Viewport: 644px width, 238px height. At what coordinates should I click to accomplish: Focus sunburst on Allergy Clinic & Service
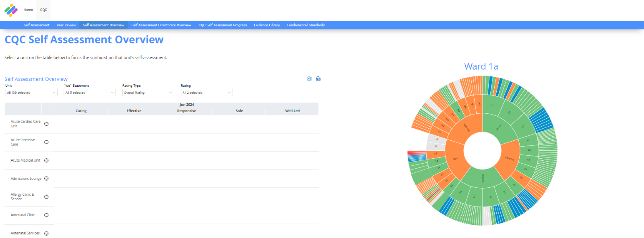click(46, 197)
